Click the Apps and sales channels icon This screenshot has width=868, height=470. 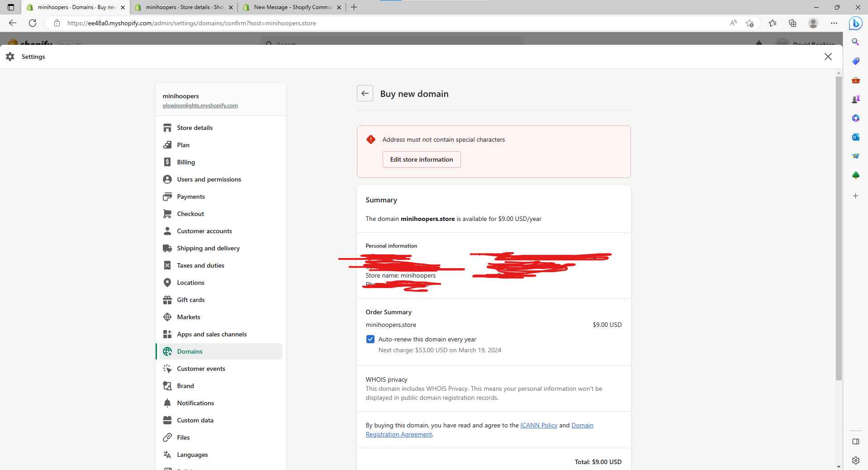167,334
